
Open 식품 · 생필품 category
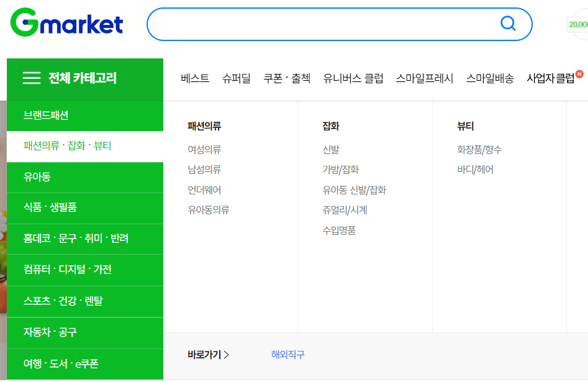pos(85,208)
